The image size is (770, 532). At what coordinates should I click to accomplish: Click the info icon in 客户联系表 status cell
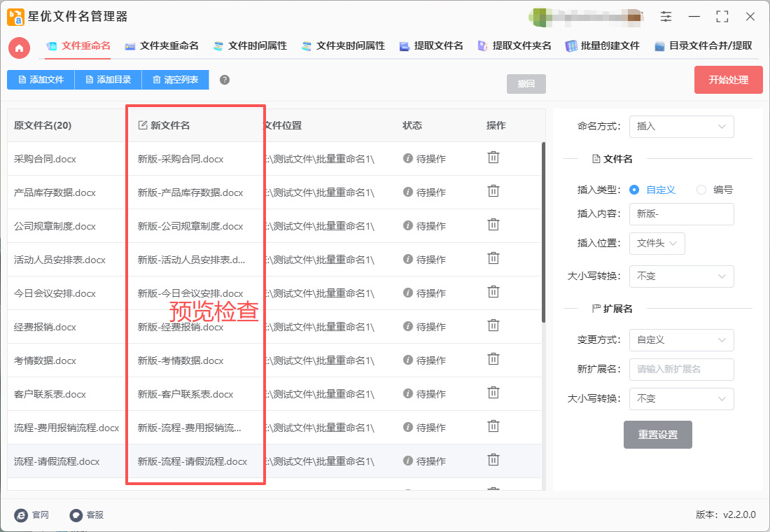407,393
